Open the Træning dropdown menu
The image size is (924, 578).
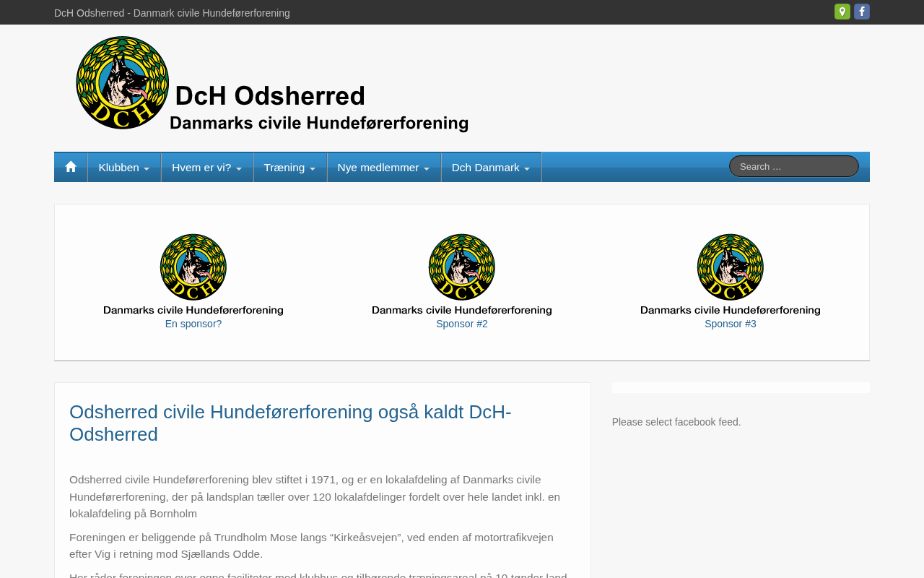tap(290, 168)
